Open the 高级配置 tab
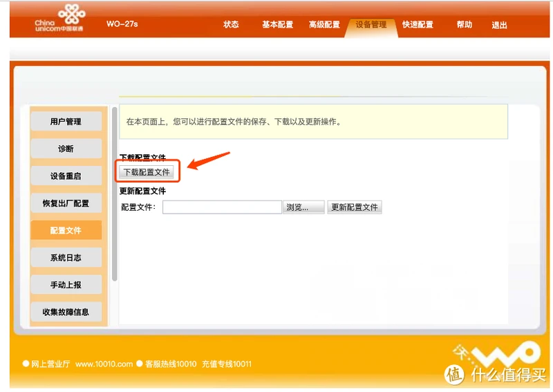 pyautogui.click(x=324, y=25)
